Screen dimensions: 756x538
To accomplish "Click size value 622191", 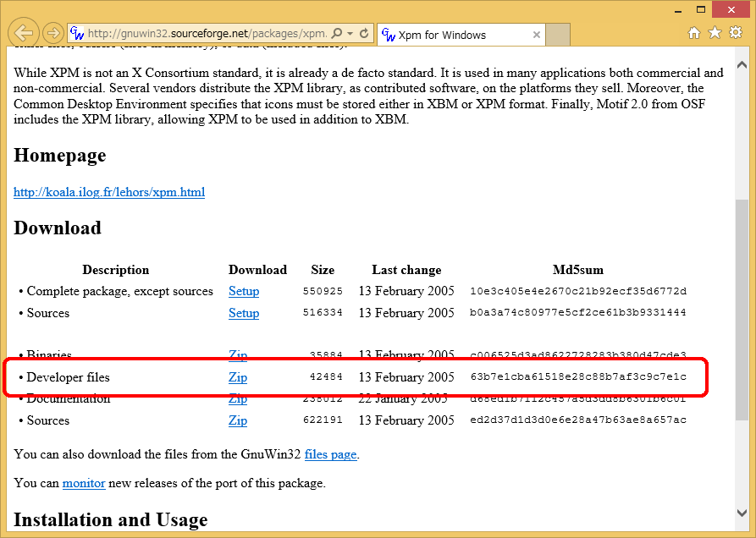I will click(x=323, y=420).
